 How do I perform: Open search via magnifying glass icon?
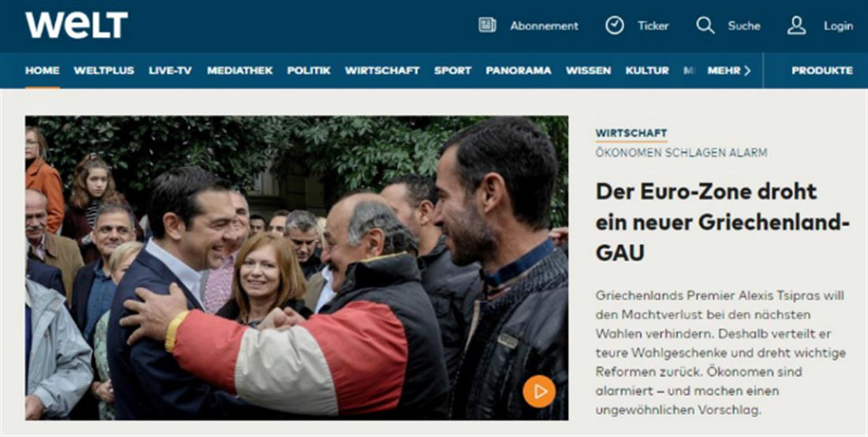[x=705, y=25]
